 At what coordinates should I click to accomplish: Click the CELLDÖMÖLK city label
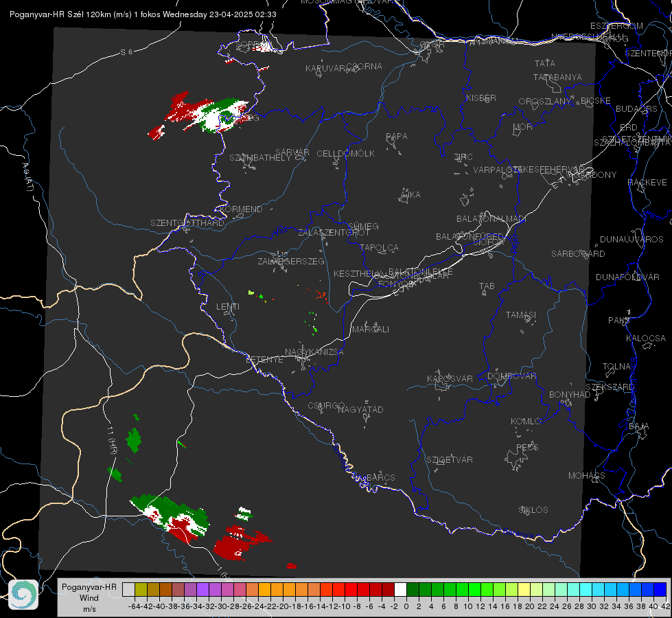[x=345, y=154]
